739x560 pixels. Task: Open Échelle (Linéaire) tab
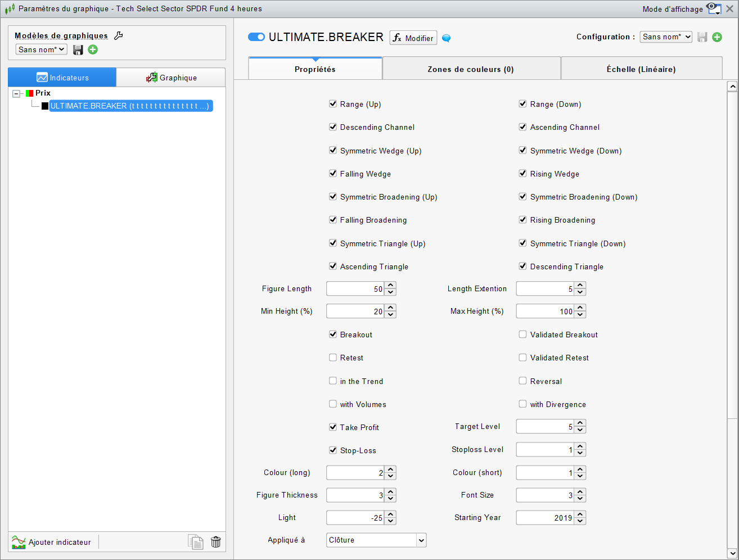pos(642,69)
